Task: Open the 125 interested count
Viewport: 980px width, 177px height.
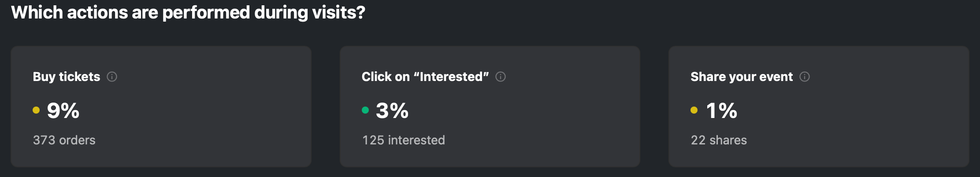Action: 404,140
